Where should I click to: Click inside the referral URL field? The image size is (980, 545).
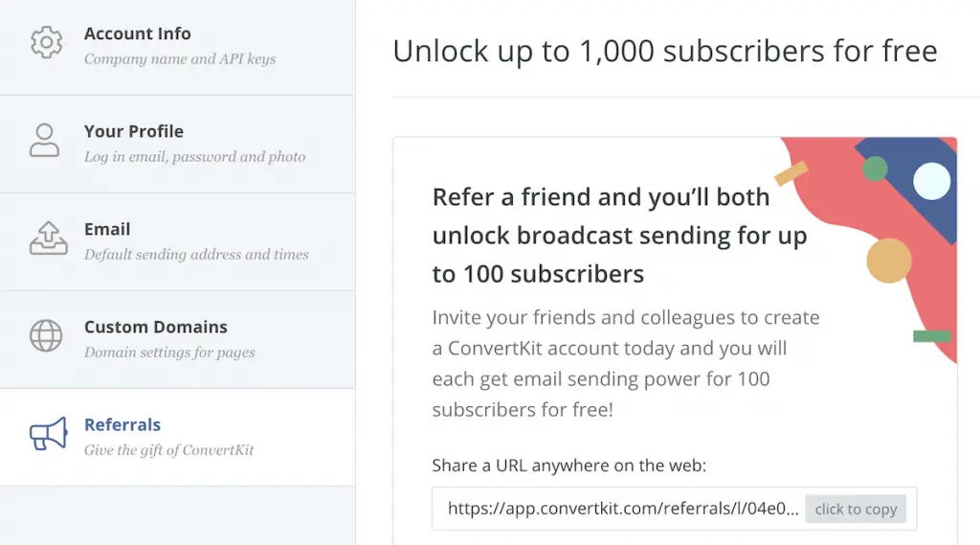click(x=622, y=509)
